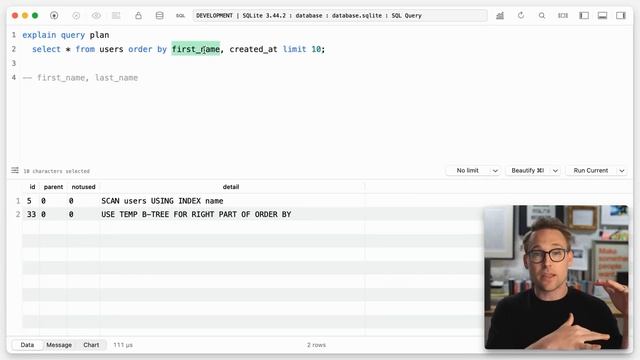Click the yellow minimize window button

(x=25, y=16)
